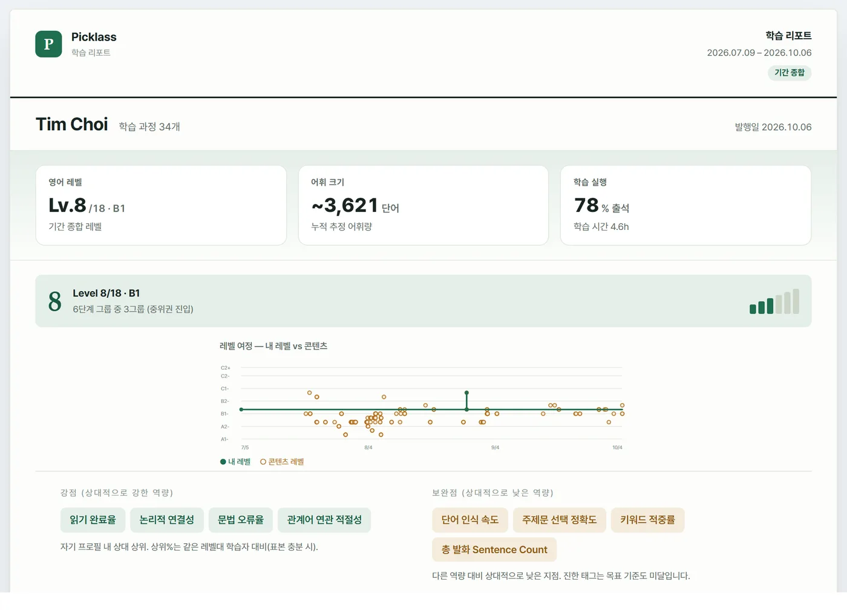Open the 학습 실행 summary card
847x616 pixels.
click(x=685, y=206)
